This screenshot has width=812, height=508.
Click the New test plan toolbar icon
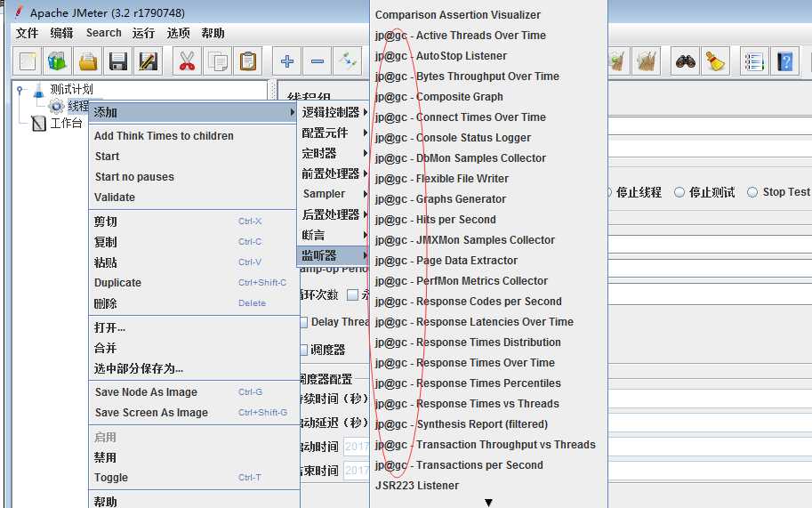tap(28, 61)
